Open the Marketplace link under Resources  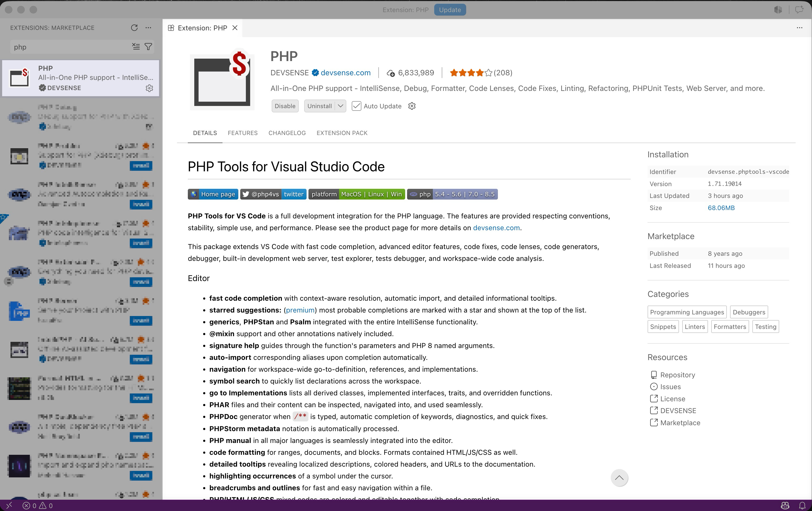point(675,423)
